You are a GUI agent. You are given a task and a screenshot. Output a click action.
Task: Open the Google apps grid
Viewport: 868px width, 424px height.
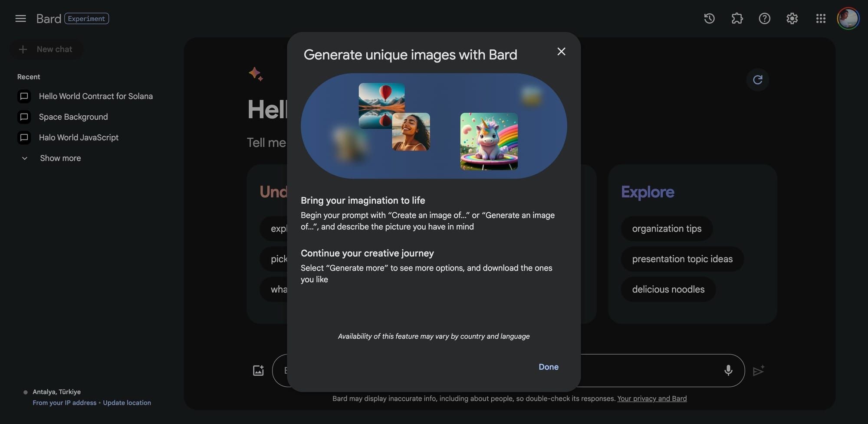pyautogui.click(x=820, y=18)
